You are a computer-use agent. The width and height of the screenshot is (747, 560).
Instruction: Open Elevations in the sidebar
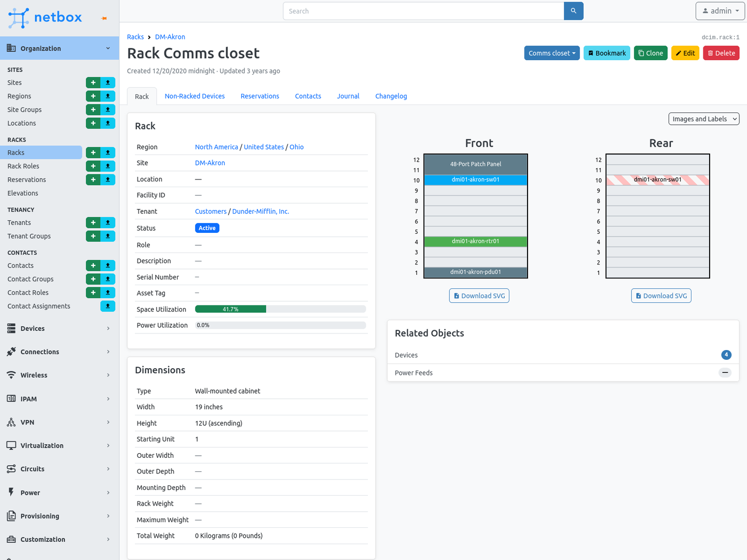coord(23,193)
